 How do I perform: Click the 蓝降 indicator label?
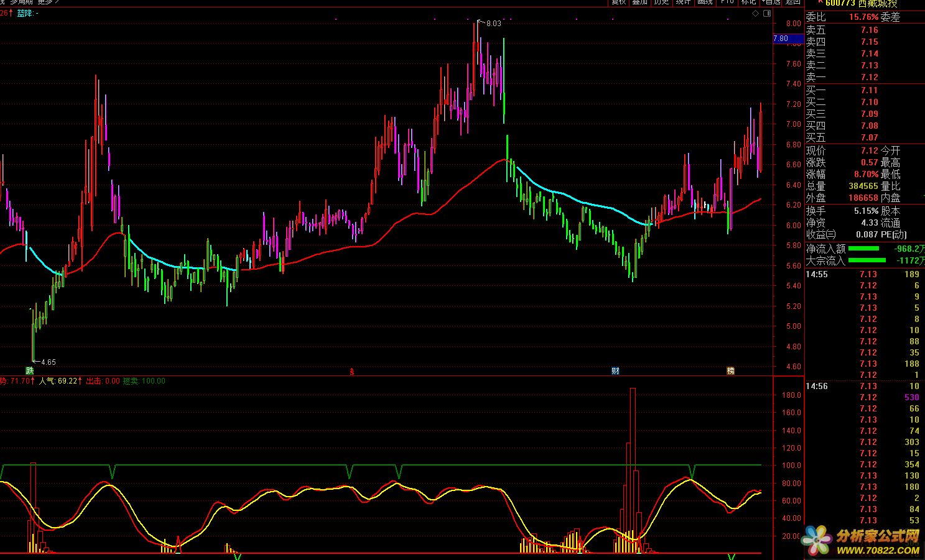coord(27,13)
